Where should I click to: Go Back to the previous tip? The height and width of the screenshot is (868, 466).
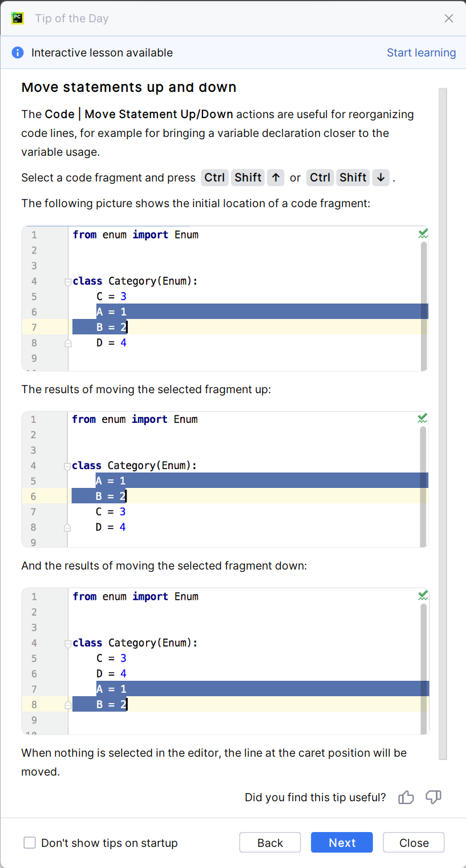coord(270,843)
